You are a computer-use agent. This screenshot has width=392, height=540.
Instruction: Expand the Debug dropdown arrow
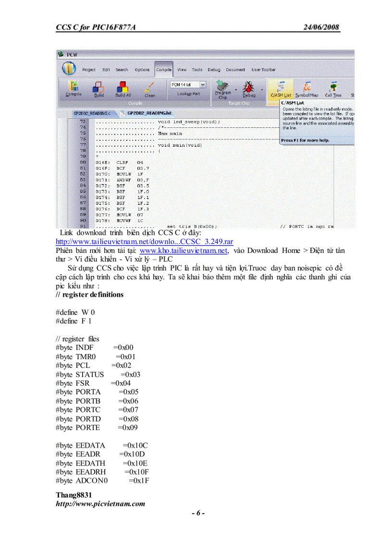[261, 89]
